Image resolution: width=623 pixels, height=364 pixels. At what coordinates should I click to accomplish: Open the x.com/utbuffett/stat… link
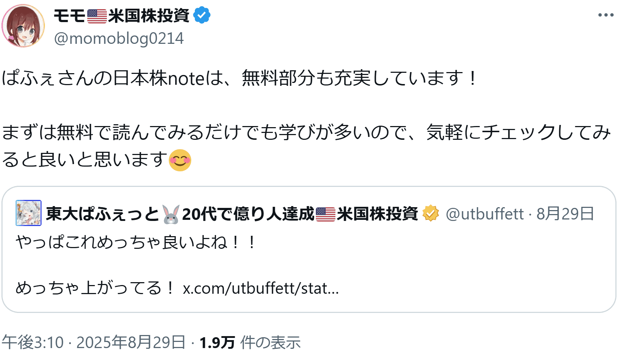261,289
